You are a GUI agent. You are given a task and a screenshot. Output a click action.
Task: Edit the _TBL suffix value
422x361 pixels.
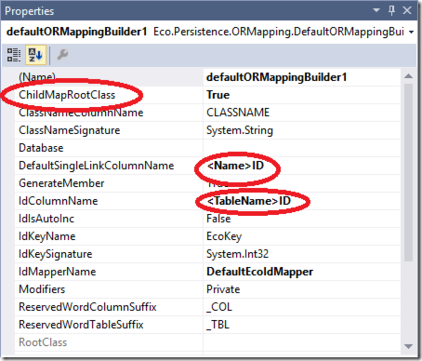[x=302, y=325]
